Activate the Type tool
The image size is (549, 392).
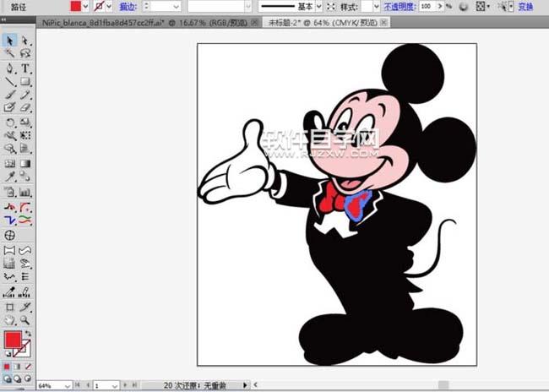click(x=24, y=68)
